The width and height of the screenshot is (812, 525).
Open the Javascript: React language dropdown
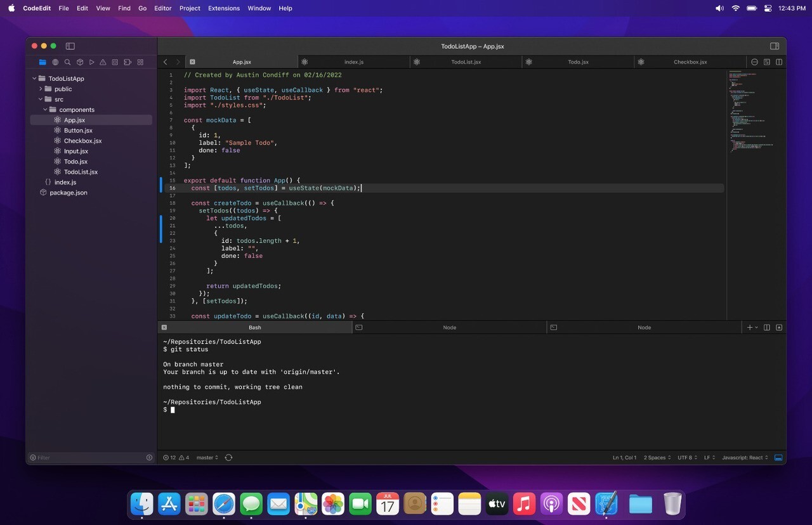coord(743,457)
